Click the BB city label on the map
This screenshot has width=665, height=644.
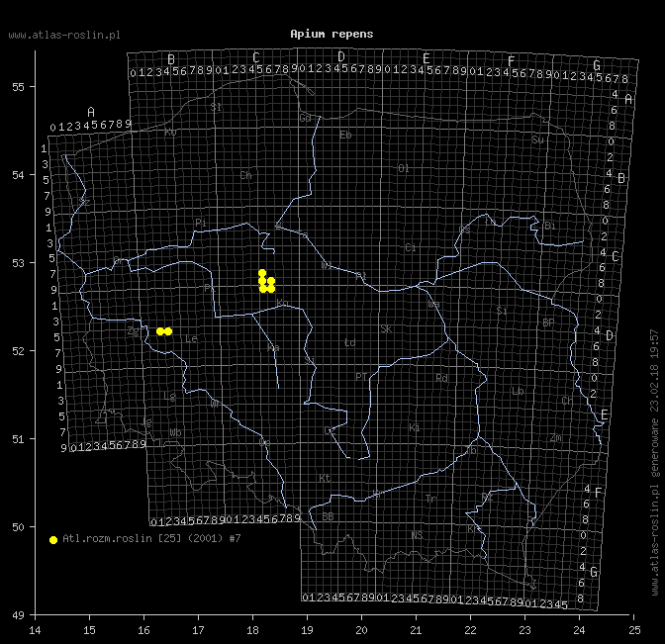point(328,516)
